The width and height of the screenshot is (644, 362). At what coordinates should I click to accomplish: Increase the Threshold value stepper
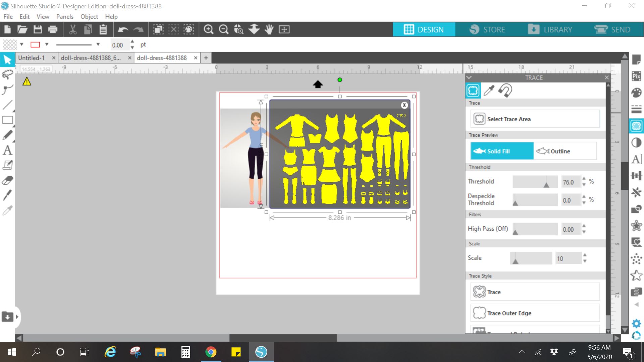(x=584, y=179)
